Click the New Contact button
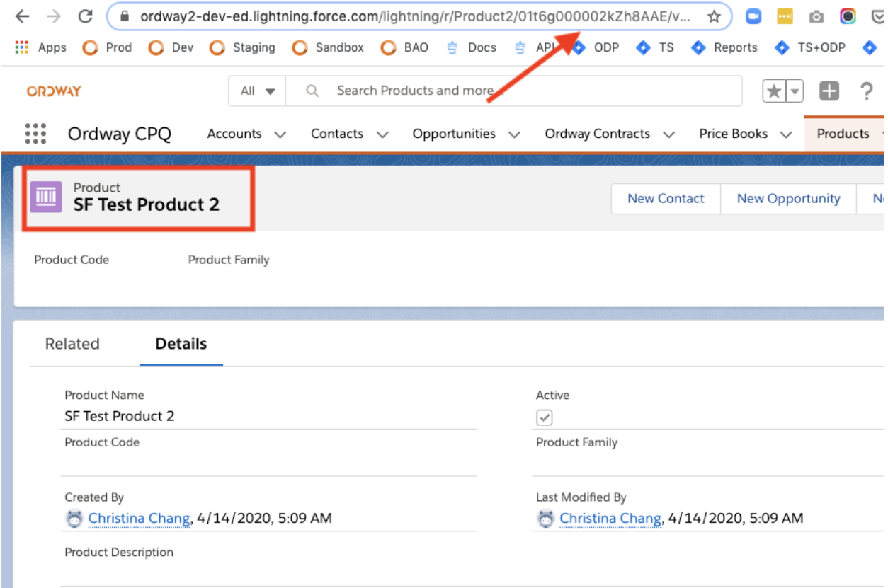 coord(666,199)
